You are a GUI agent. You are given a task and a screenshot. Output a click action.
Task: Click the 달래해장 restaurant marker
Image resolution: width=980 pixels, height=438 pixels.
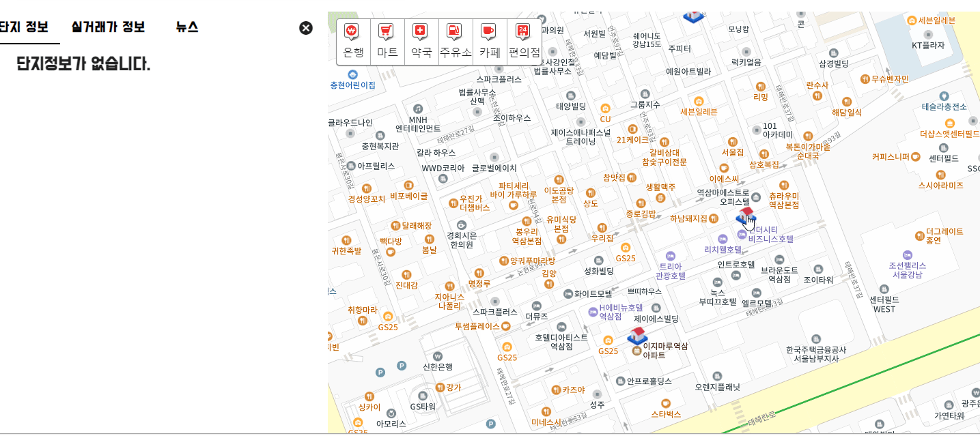395,225
